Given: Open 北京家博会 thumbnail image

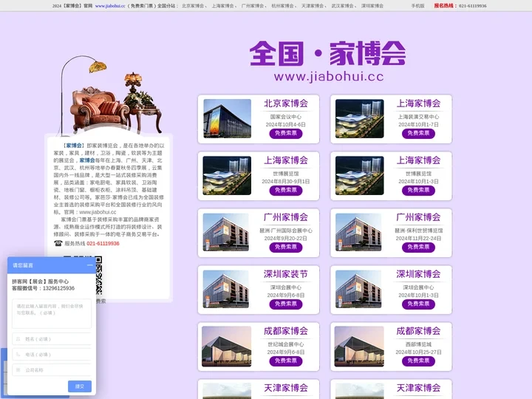Looking at the screenshot, I should pyautogui.click(x=227, y=118).
